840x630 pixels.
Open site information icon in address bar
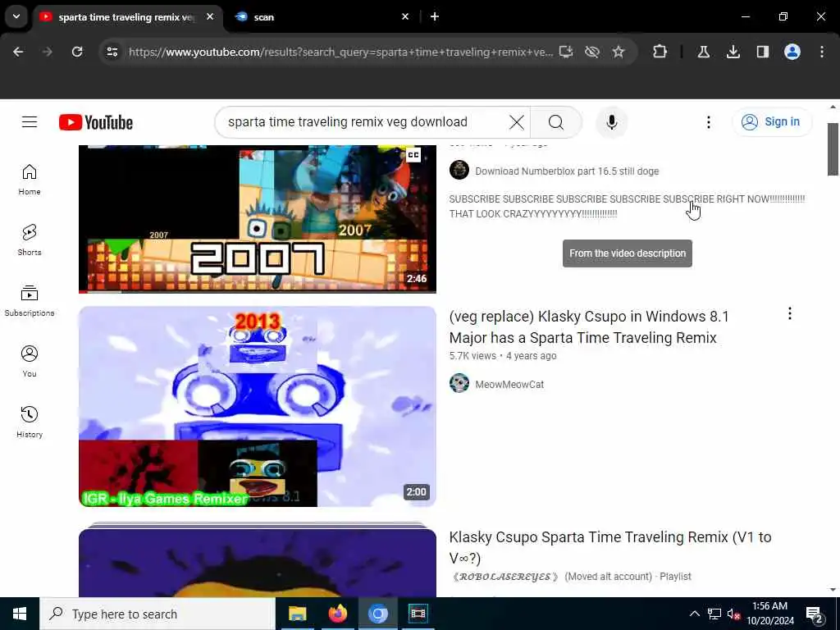tap(112, 52)
